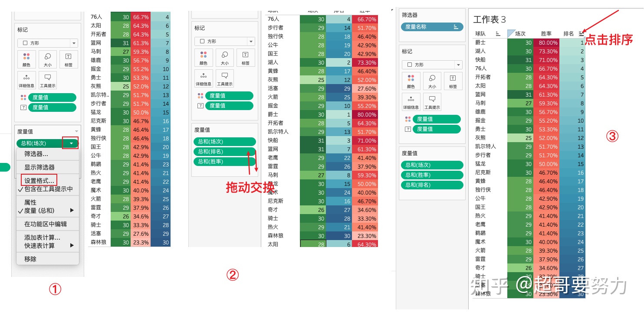Open the 方形 mark type dropdown in the middle screenshot

pyautogui.click(x=225, y=42)
